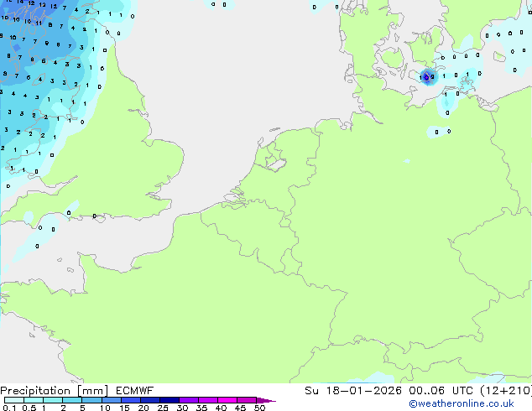
Task: Click the 50 mm legend arrow tip
Action: (x=266, y=400)
